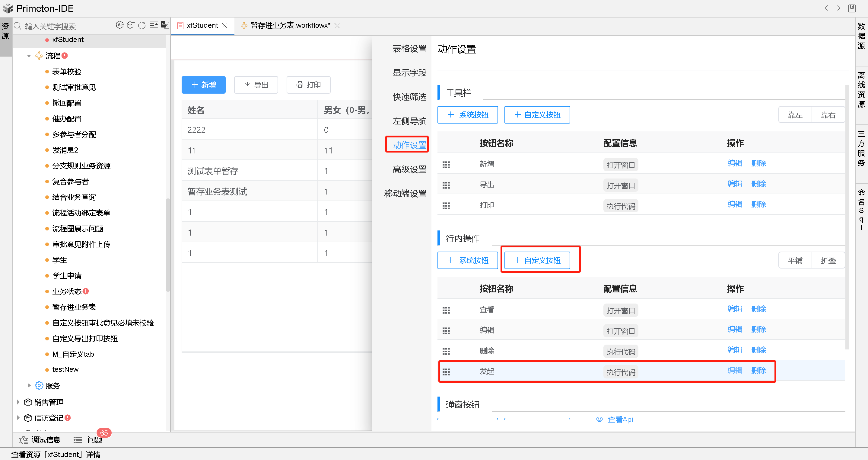Viewport: 868px width, 460px height.
Task: Click the collapse-all tree icon
Action: (154, 25)
